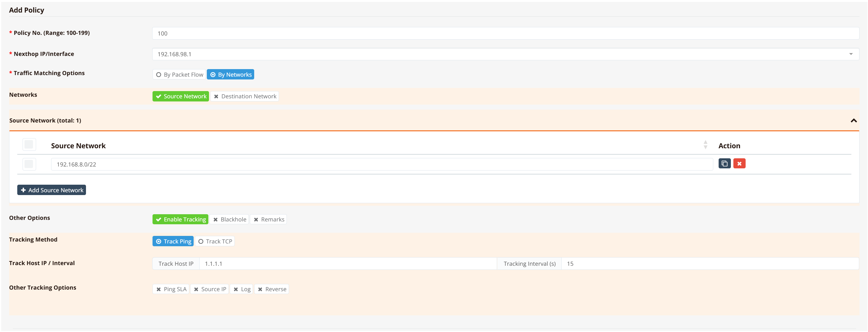Check the select-all checkbox in table header
868x332 pixels.
[29, 145]
